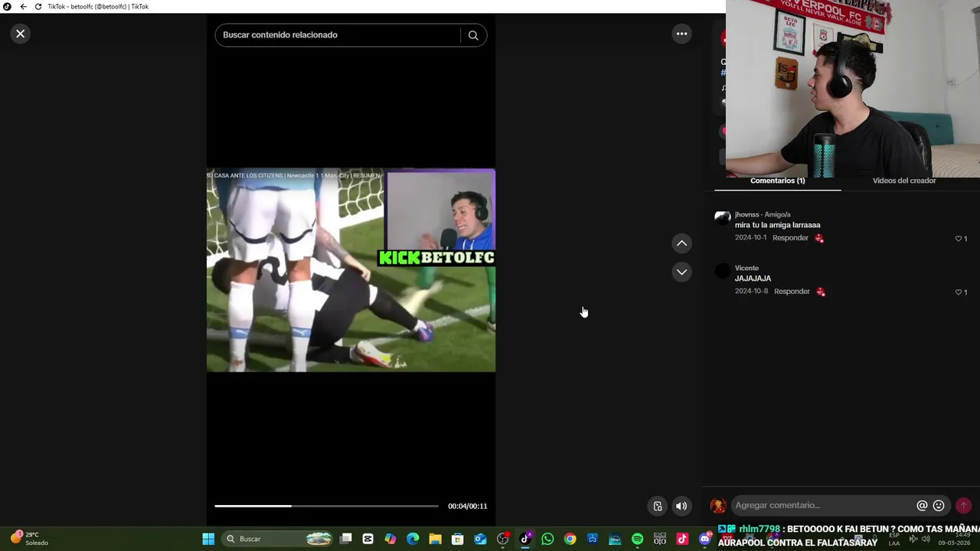980x551 pixels.
Task: Open the active TikTok app taskbar icon
Action: click(525, 539)
